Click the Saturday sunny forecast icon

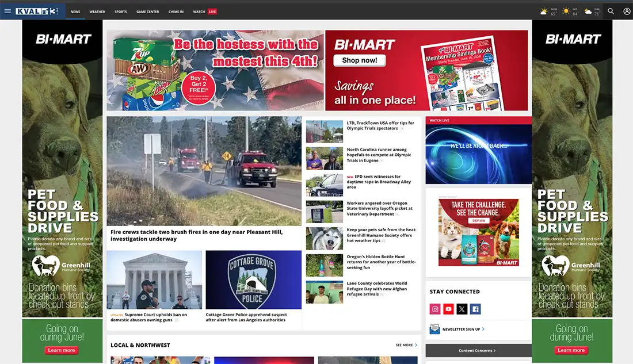566,12
